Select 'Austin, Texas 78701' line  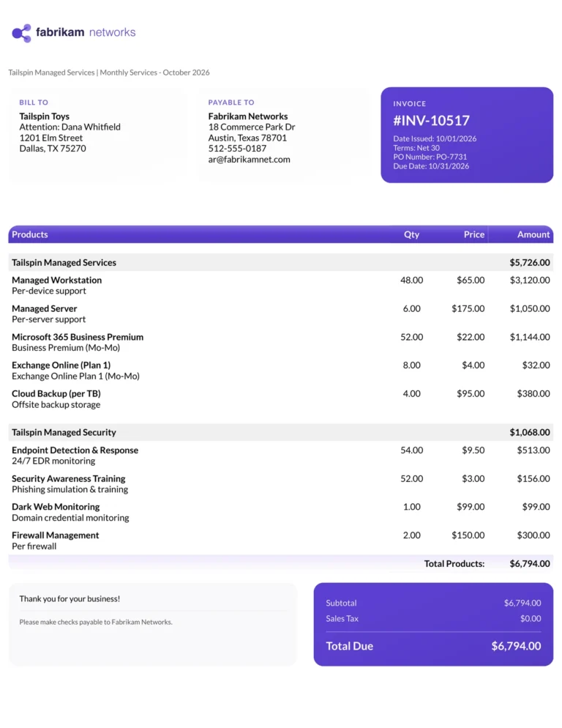point(247,138)
